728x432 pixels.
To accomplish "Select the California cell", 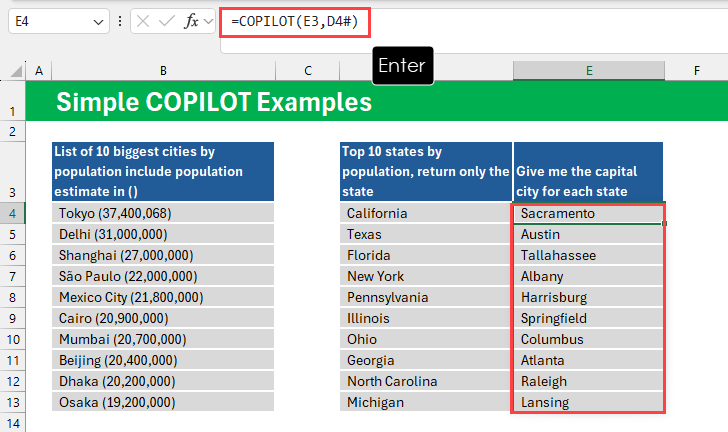I will click(426, 213).
